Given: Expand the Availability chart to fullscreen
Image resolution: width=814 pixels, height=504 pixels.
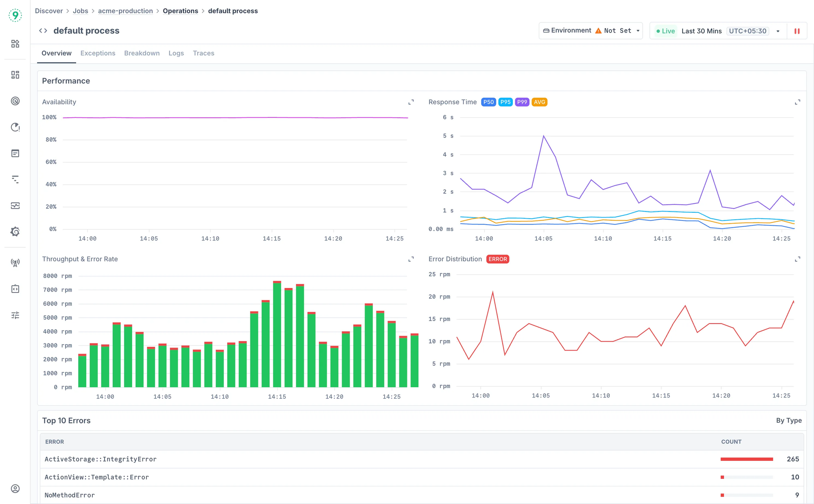Looking at the screenshot, I should click(411, 102).
